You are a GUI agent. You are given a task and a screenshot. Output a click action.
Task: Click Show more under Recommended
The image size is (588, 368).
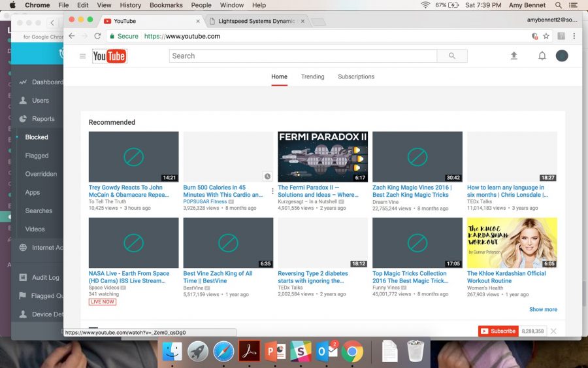click(x=543, y=309)
